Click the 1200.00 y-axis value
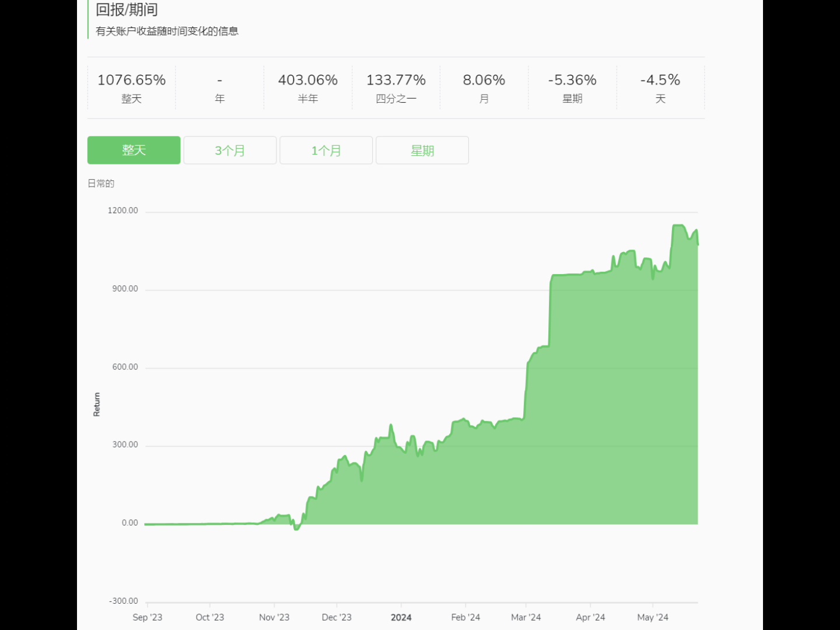Image resolution: width=840 pixels, height=630 pixels. click(x=123, y=211)
